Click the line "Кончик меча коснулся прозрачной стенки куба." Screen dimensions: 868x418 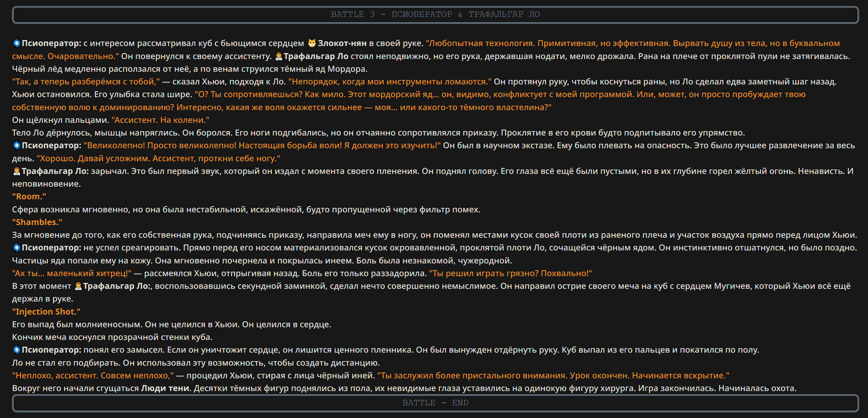(112, 337)
